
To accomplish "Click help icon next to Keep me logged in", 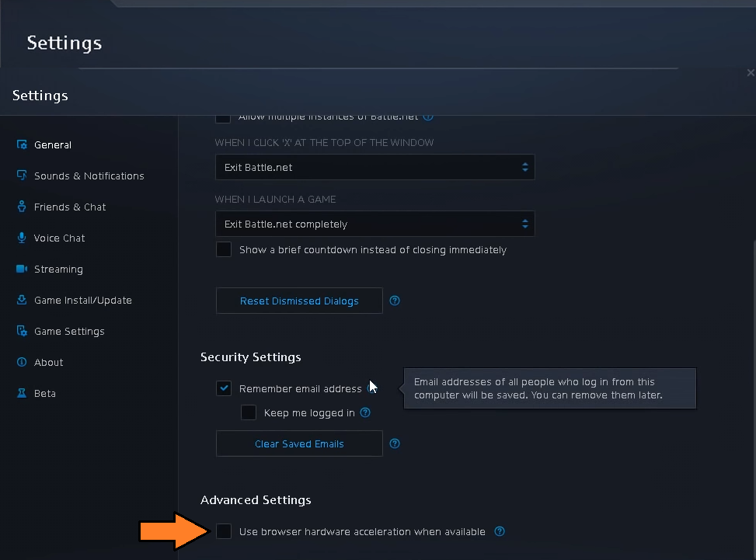I will point(365,412).
